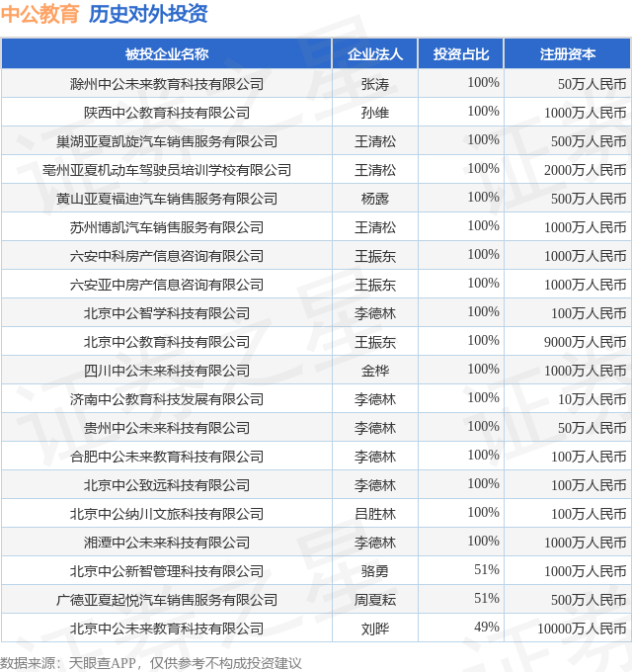Screen dimensions: 632x672
Task: Click legal person 金桦
Action: [375, 372]
